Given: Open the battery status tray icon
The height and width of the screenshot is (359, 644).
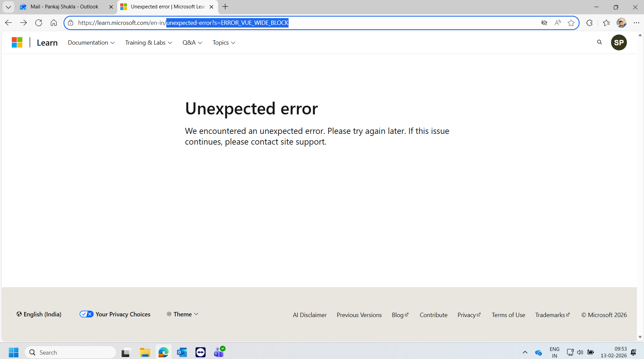Looking at the screenshot, I should tap(591, 352).
